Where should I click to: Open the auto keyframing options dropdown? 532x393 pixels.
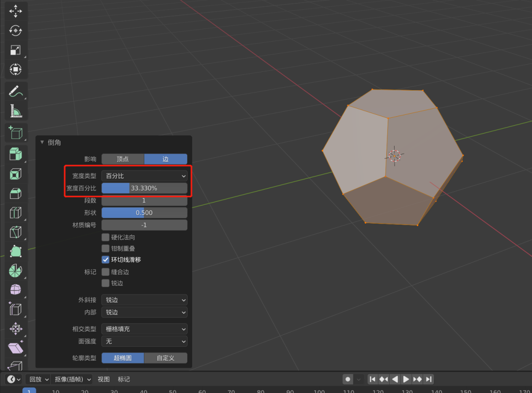359,379
